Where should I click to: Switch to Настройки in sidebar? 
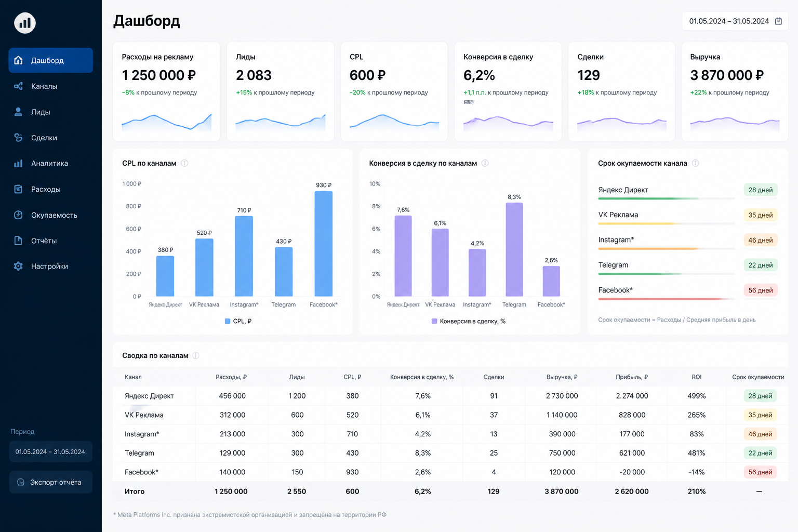coord(51,266)
